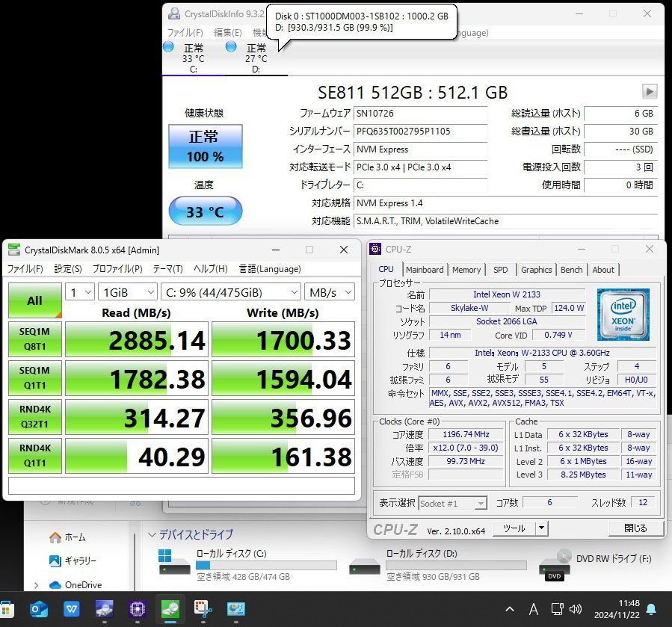
Task: Click the CrystalDiskInfo title bar icon
Action: [174, 13]
